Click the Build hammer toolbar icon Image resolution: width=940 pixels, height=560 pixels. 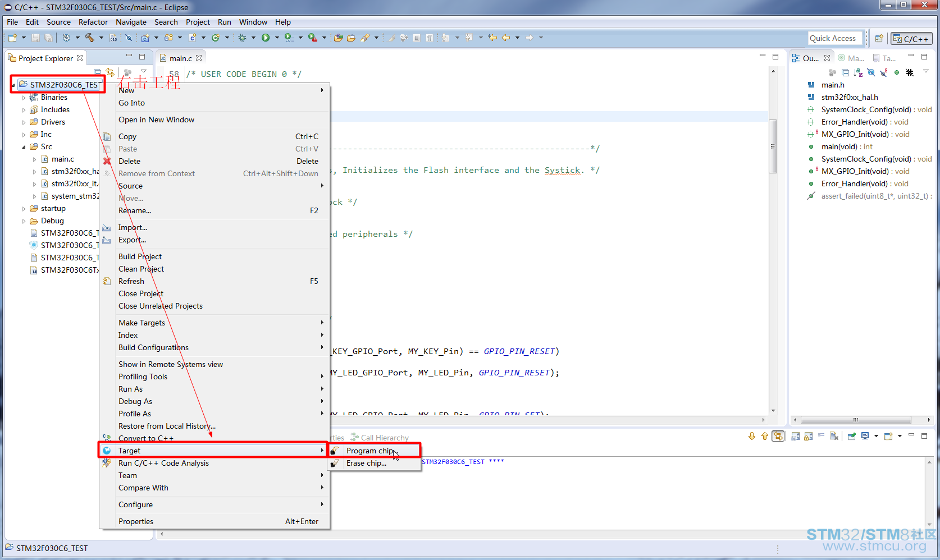[x=89, y=38]
